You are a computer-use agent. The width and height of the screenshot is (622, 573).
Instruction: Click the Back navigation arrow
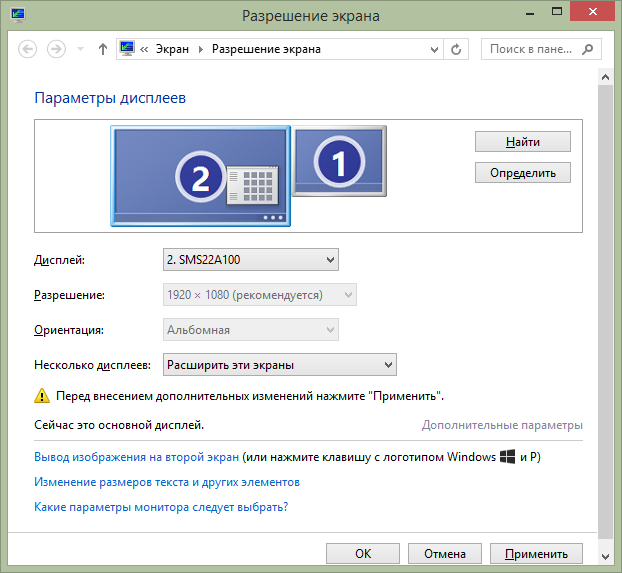click(27, 49)
